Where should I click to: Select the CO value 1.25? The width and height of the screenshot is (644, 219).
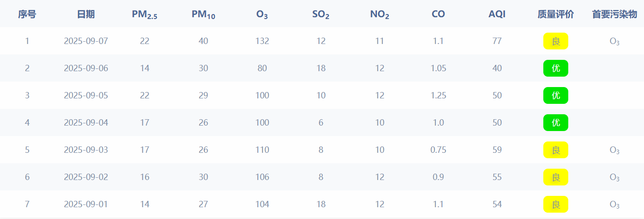coord(438,96)
